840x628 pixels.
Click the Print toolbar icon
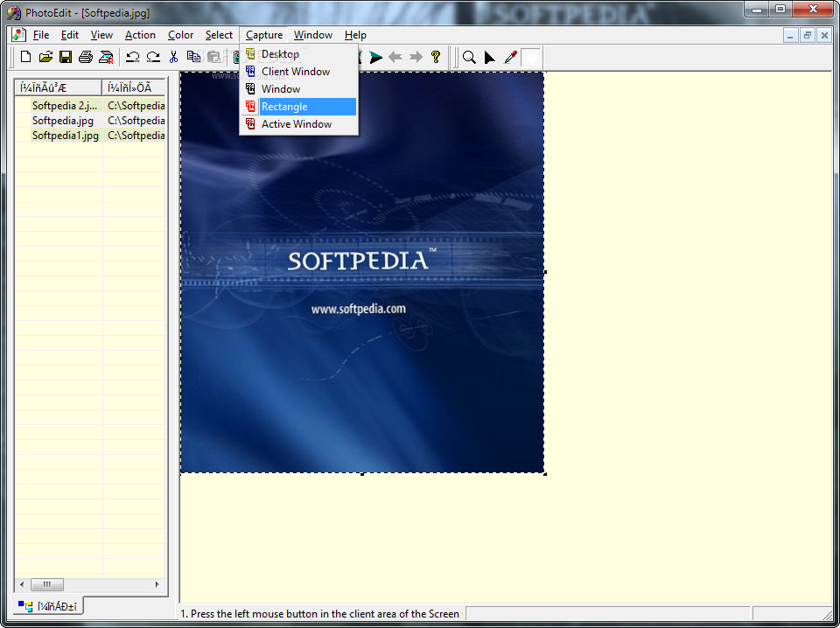[86, 57]
